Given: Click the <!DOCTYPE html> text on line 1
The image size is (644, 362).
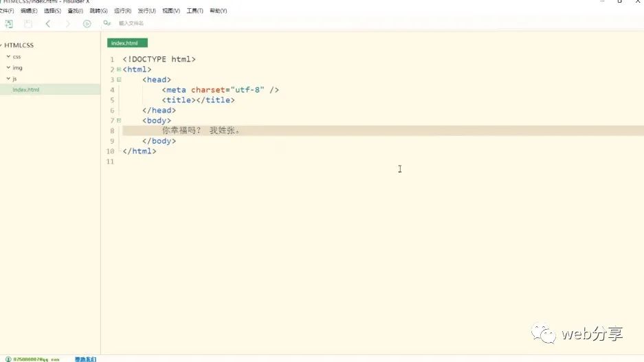Looking at the screenshot, I should 159,59.
